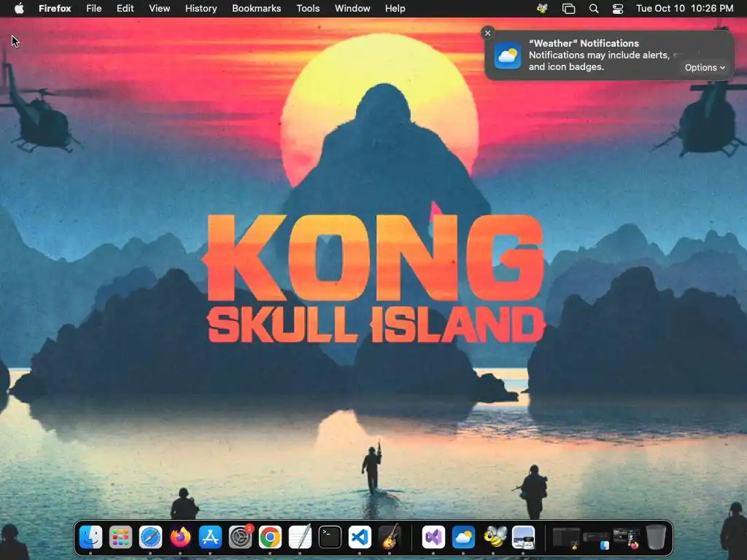Screen dimensions: 747x560
Task: Click the Firefox Dock icon
Action: 181,537
